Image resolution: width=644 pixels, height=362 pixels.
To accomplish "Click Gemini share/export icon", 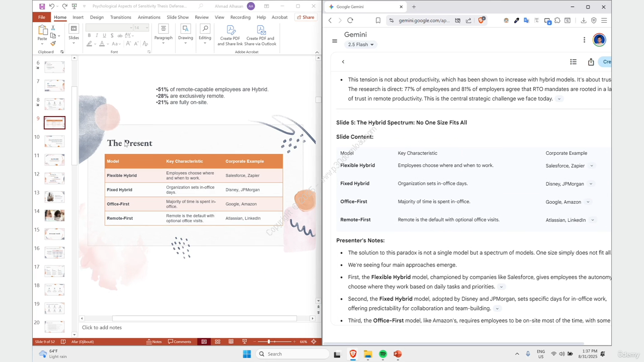I will point(591,62).
